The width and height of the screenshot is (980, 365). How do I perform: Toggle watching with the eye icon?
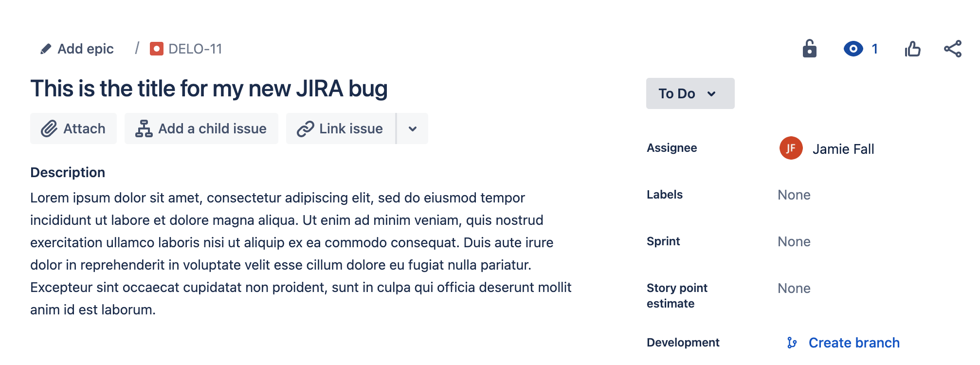point(853,49)
